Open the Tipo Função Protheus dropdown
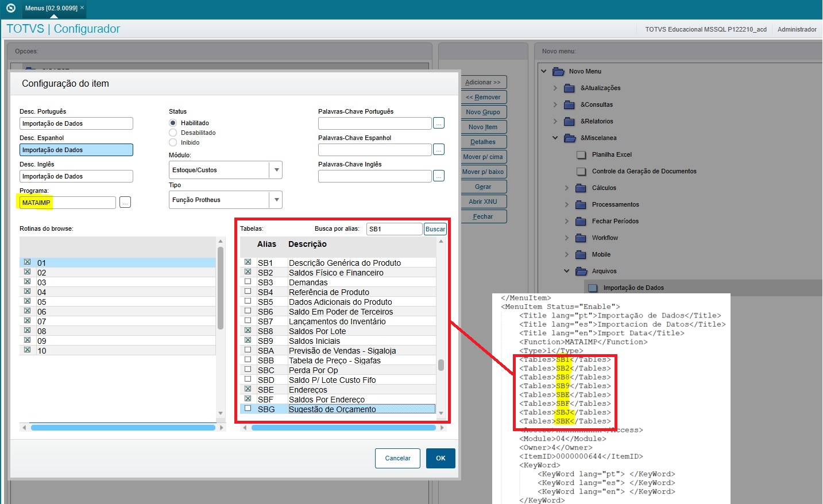 [x=276, y=200]
